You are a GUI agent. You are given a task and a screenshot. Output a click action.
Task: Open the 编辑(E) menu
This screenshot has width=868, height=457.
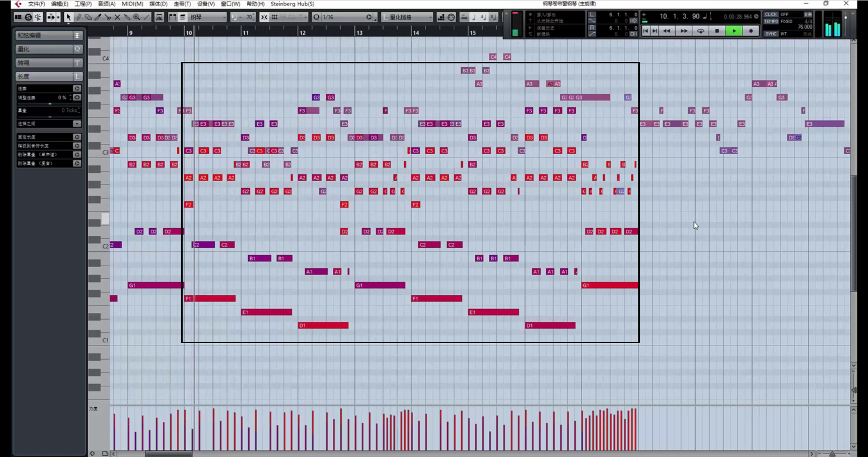(x=60, y=4)
